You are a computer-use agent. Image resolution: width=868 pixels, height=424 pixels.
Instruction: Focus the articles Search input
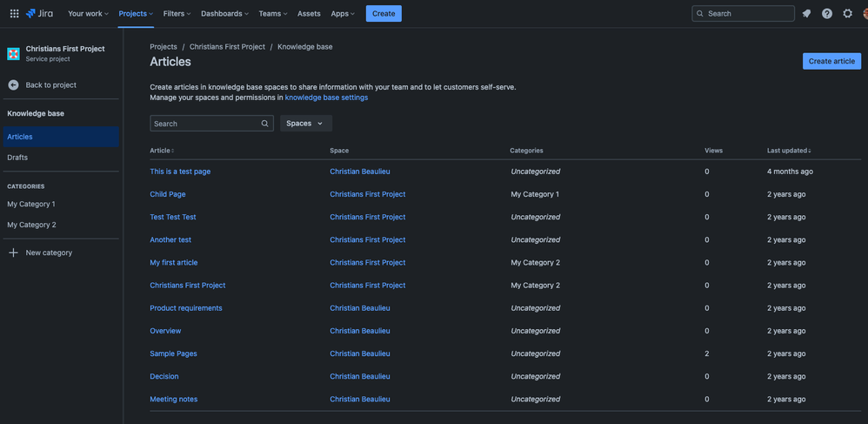pos(211,124)
